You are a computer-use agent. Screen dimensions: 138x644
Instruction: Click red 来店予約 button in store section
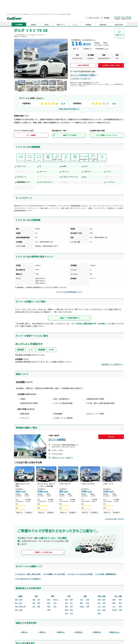111,437
